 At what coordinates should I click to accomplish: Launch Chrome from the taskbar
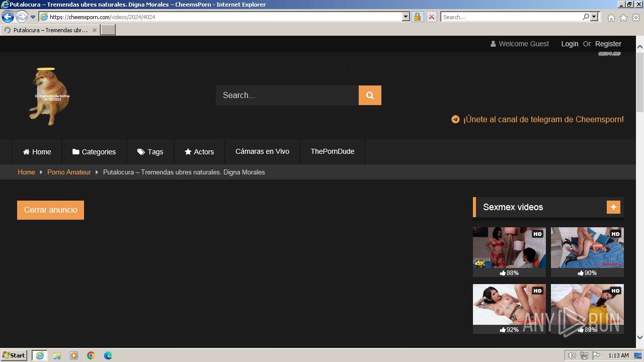pos(91,355)
